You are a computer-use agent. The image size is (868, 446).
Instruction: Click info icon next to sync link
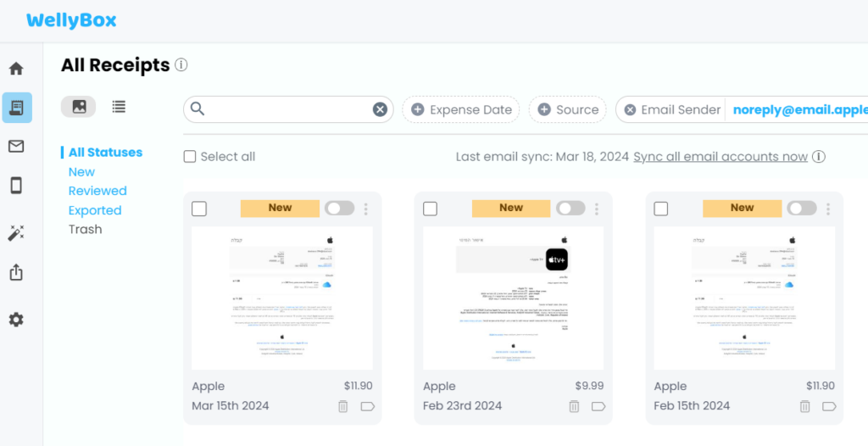tap(819, 157)
